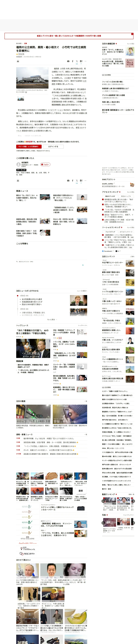This screenshot has height=644, width=138.
Task: Click Hatena B! bookmark icon under headline
Action: (x=81, y=61)
